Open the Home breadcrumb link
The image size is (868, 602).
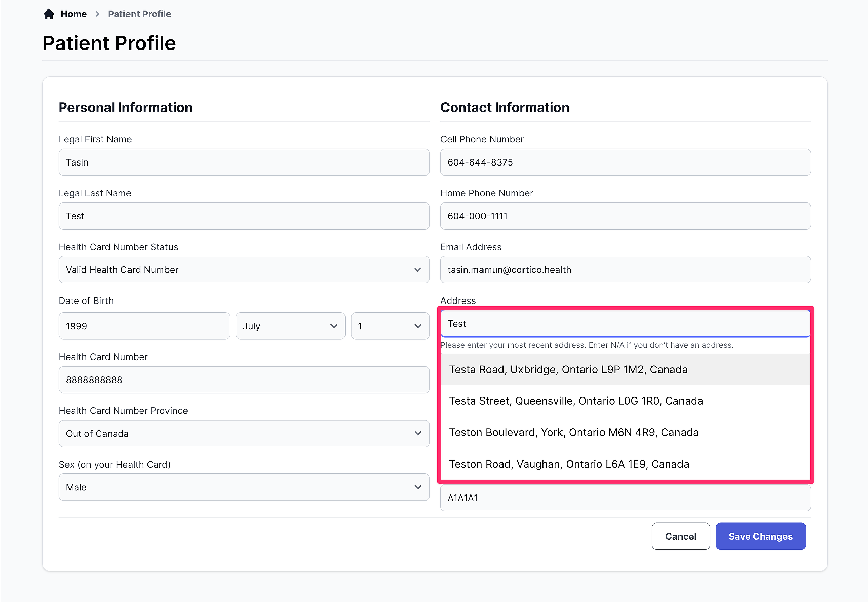[x=74, y=14]
